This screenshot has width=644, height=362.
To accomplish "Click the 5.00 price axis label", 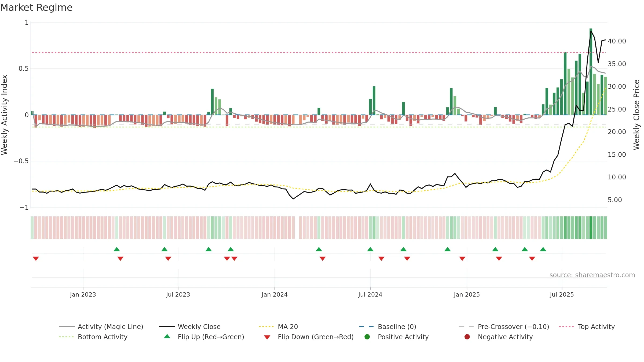I will [615, 200].
